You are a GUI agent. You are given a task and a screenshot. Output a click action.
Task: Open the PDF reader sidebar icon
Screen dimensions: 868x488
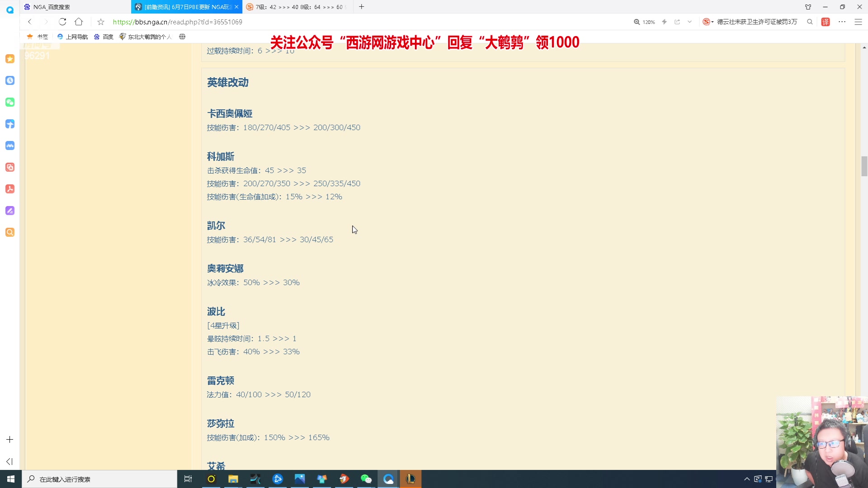tap(9, 189)
